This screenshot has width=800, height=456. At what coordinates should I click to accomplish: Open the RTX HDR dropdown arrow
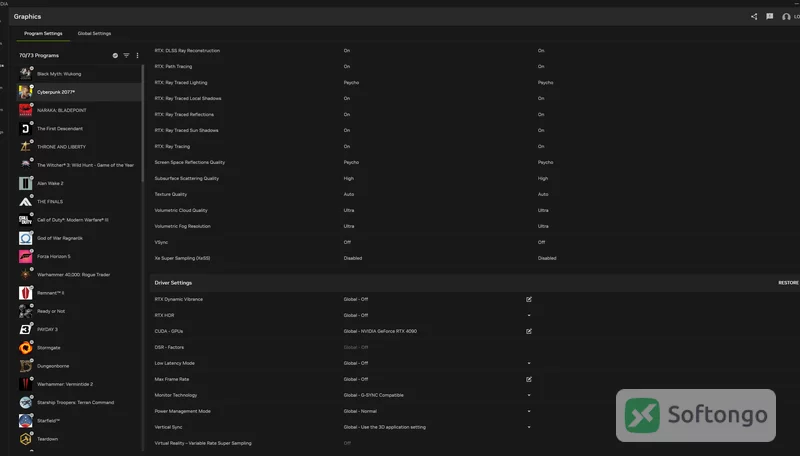coord(529,315)
